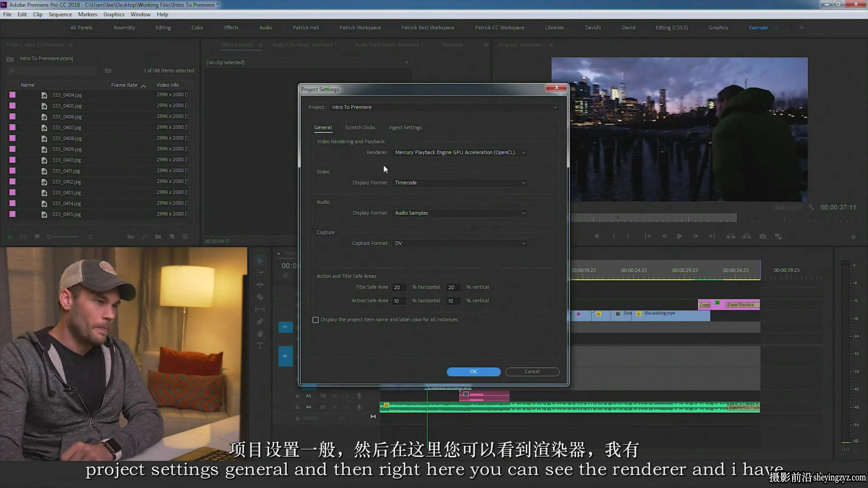Select the Type tool
868x488 pixels.
click(x=260, y=346)
